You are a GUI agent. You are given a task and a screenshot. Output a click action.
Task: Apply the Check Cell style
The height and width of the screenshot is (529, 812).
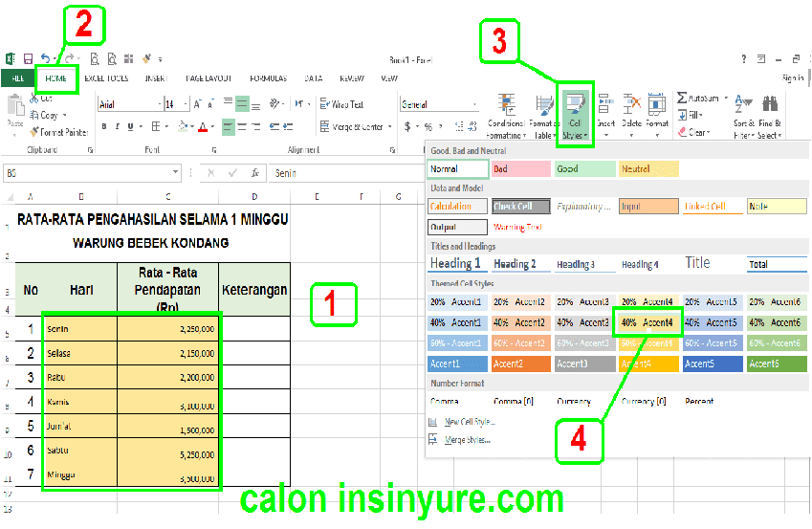pos(521,207)
